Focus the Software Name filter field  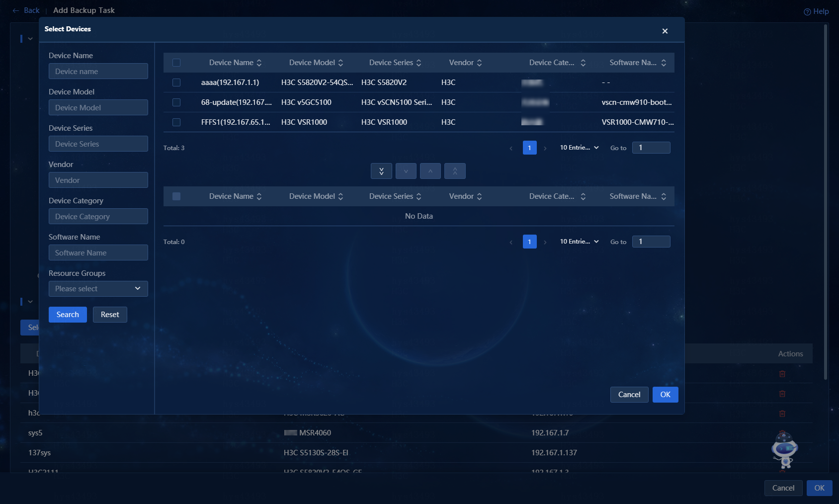pos(98,252)
